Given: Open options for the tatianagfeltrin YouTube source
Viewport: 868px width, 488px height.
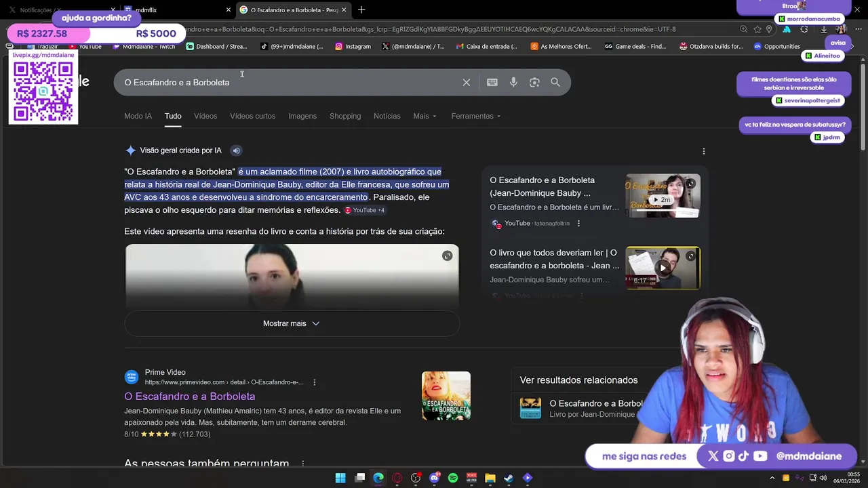Looking at the screenshot, I should [578, 223].
